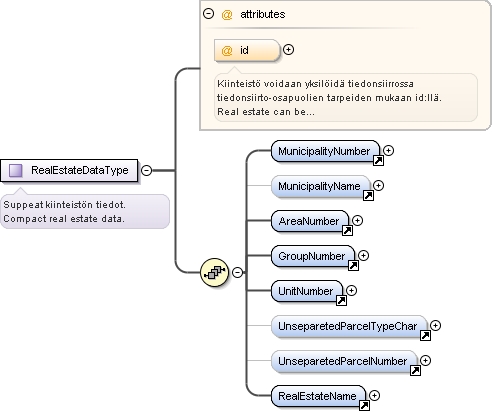493x412 pixels.
Task: Select the MunicipalityNumber element
Action: coord(325,151)
